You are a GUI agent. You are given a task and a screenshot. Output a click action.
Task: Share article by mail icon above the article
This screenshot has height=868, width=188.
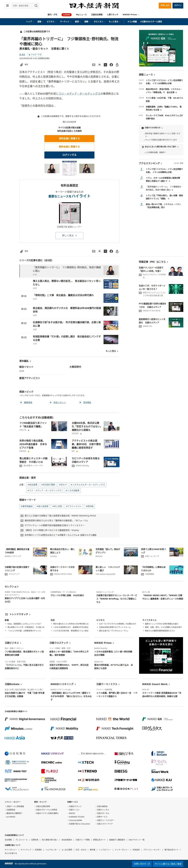pos(94,65)
